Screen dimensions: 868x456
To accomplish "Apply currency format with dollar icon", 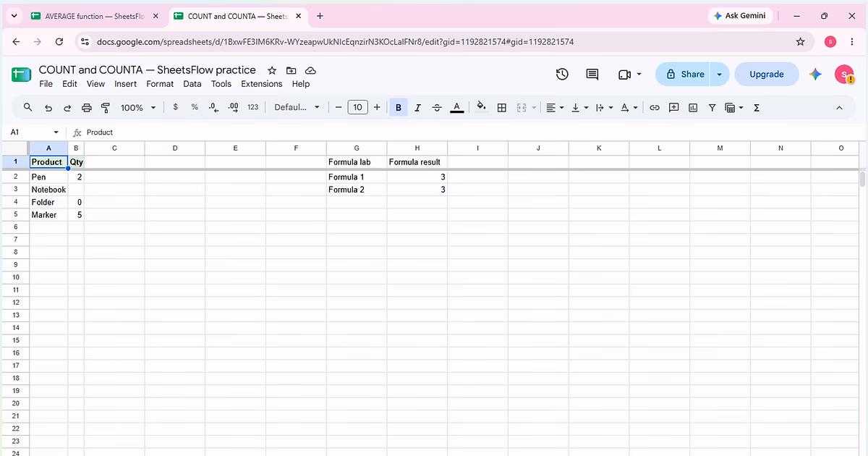I will tap(176, 107).
